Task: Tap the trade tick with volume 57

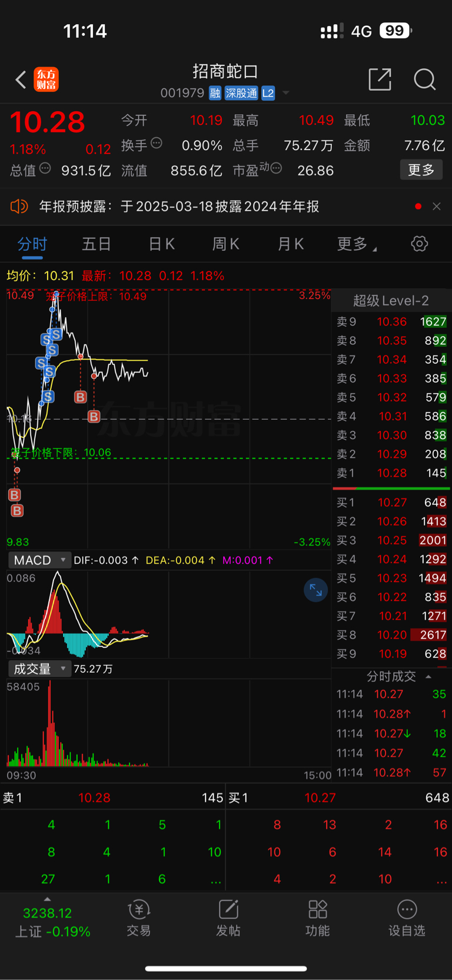Action: [391, 772]
